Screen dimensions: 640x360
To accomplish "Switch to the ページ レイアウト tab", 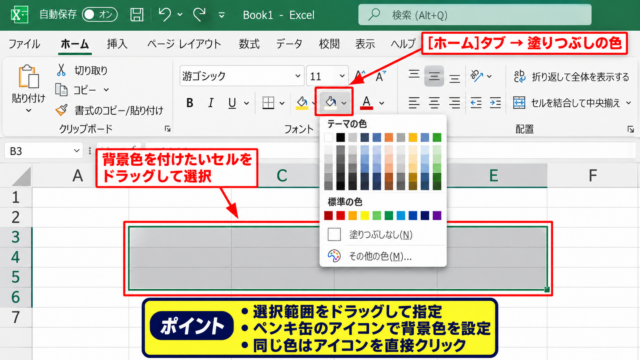I will point(184,44).
